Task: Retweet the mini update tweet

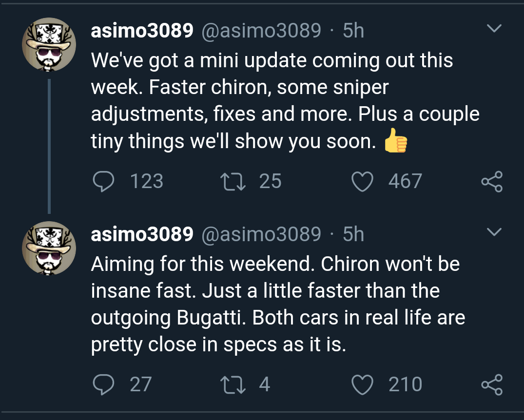Action: point(232,181)
